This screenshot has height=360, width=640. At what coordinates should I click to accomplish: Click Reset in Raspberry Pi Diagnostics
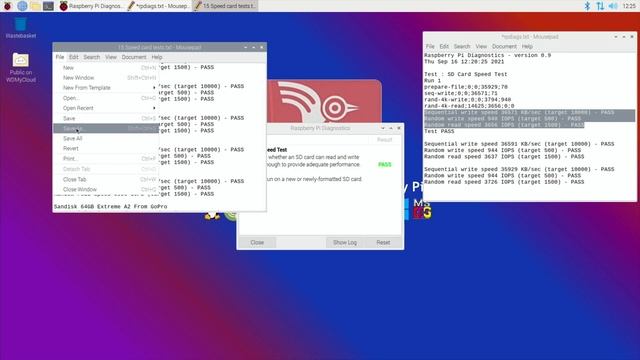click(x=383, y=242)
